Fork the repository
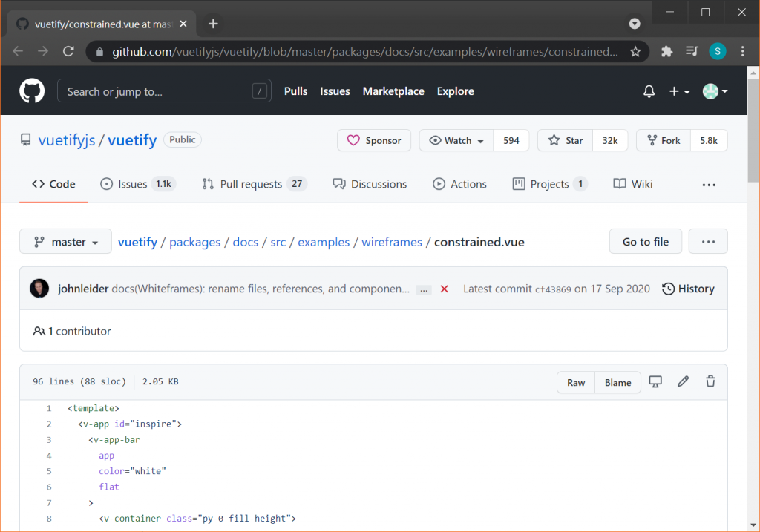Image resolution: width=760 pixels, height=532 pixels. tap(664, 140)
